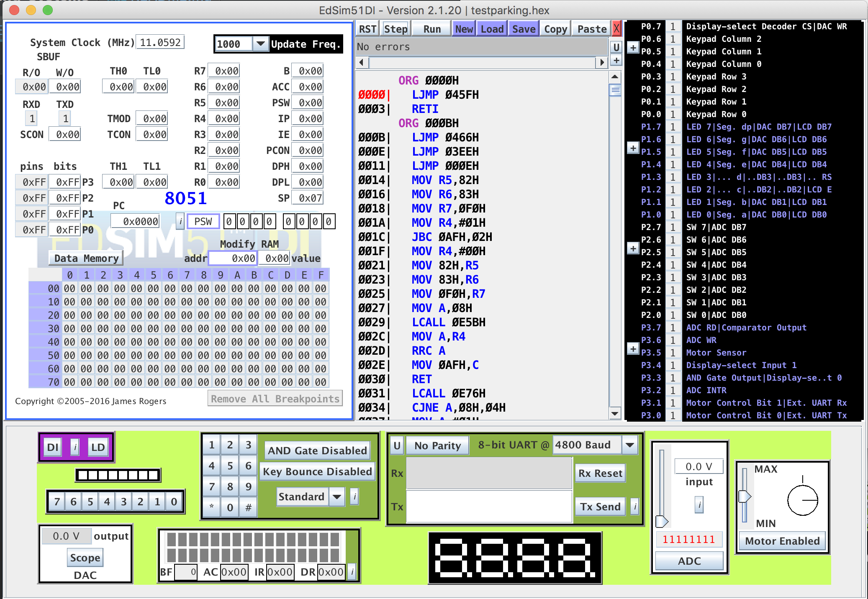Click the LCD module info icon

pos(352,572)
